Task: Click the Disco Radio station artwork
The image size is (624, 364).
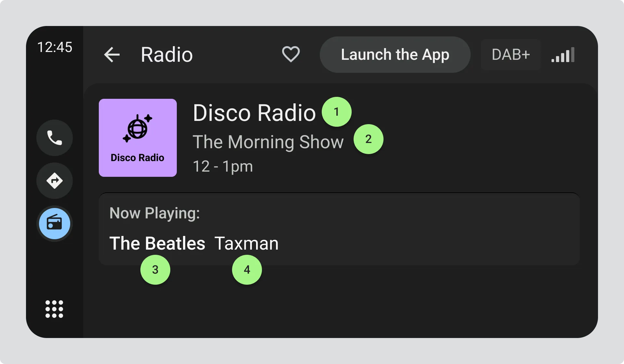Action: (x=138, y=138)
